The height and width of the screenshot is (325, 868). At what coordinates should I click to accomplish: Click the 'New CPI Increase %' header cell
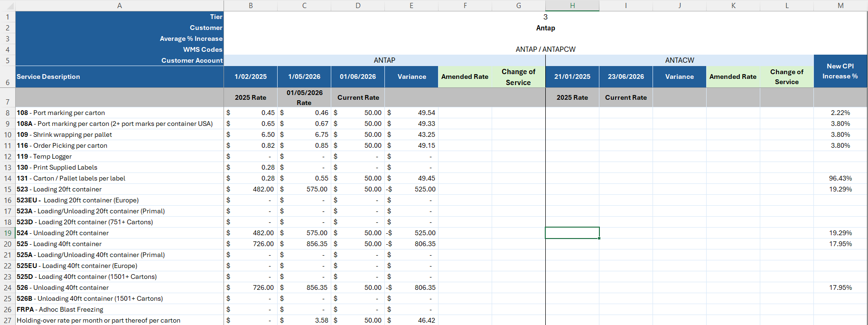coord(840,71)
